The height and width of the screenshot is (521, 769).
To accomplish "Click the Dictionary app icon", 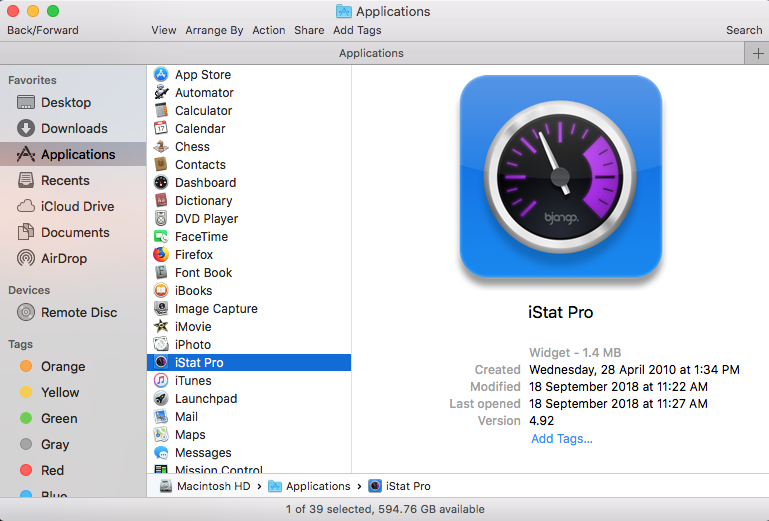I will (161, 200).
